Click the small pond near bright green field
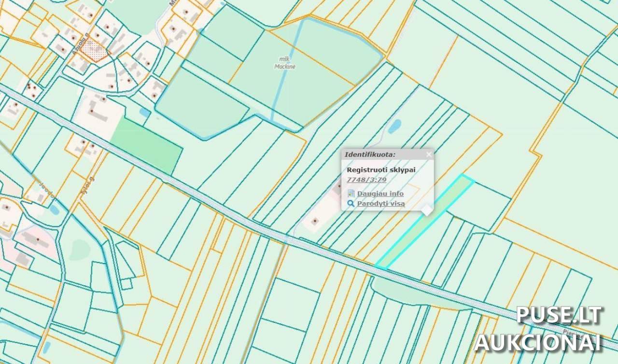 click(x=144, y=112)
